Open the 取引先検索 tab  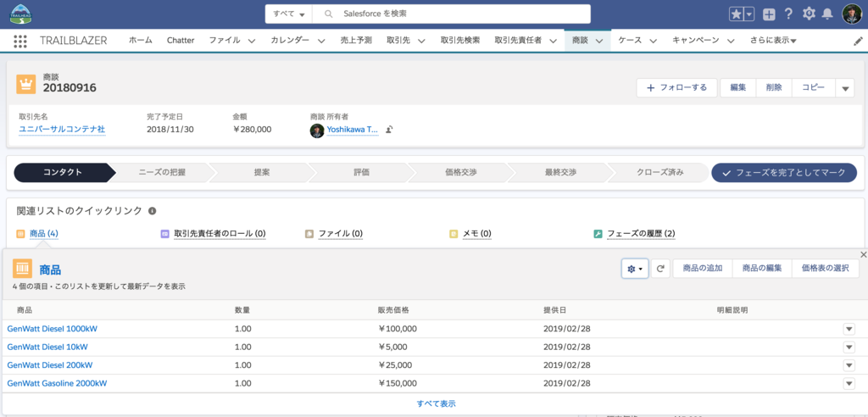[460, 41]
